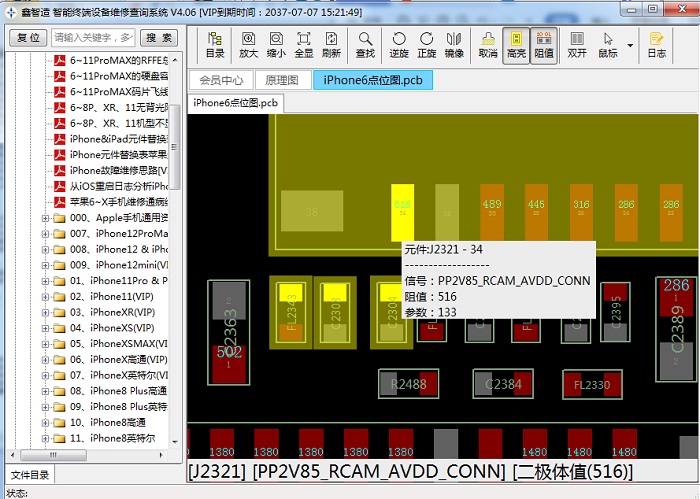Expand the 03、iPhoneXR(VIP) folder
This screenshot has height=499, width=700.
click(45, 312)
